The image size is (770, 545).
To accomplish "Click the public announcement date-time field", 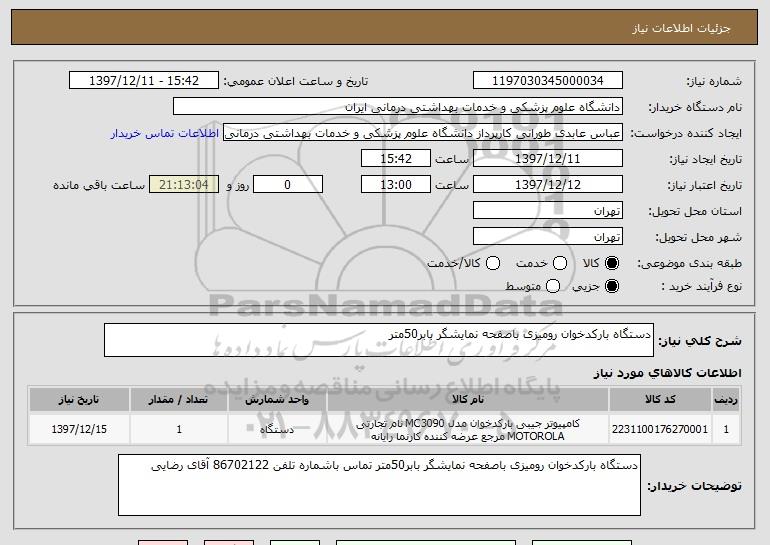I will pyautogui.click(x=144, y=81).
